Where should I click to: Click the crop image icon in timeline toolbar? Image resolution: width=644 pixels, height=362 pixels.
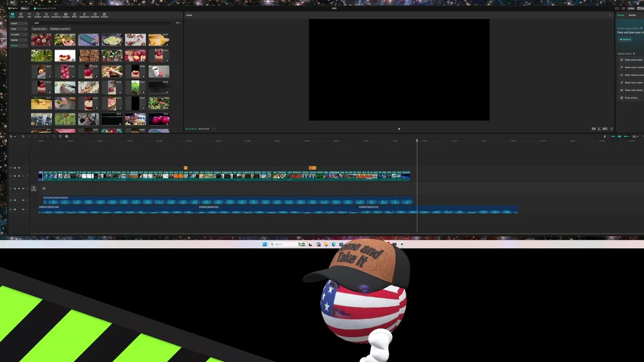[66, 136]
